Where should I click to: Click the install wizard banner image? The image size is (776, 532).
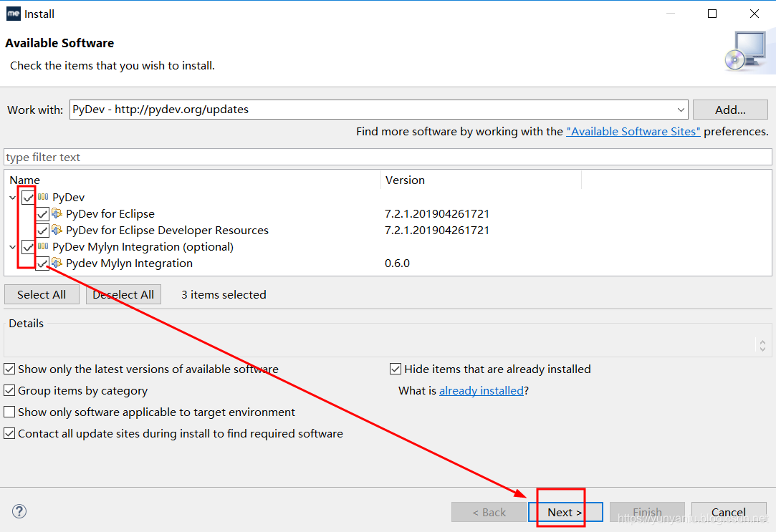point(747,52)
